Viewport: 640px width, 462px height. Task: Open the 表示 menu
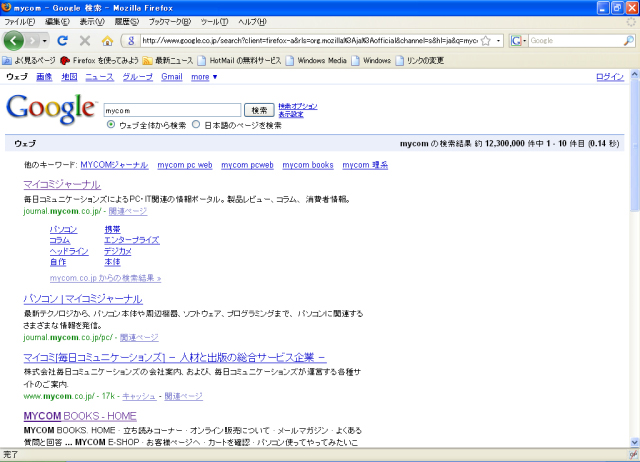click(92, 22)
